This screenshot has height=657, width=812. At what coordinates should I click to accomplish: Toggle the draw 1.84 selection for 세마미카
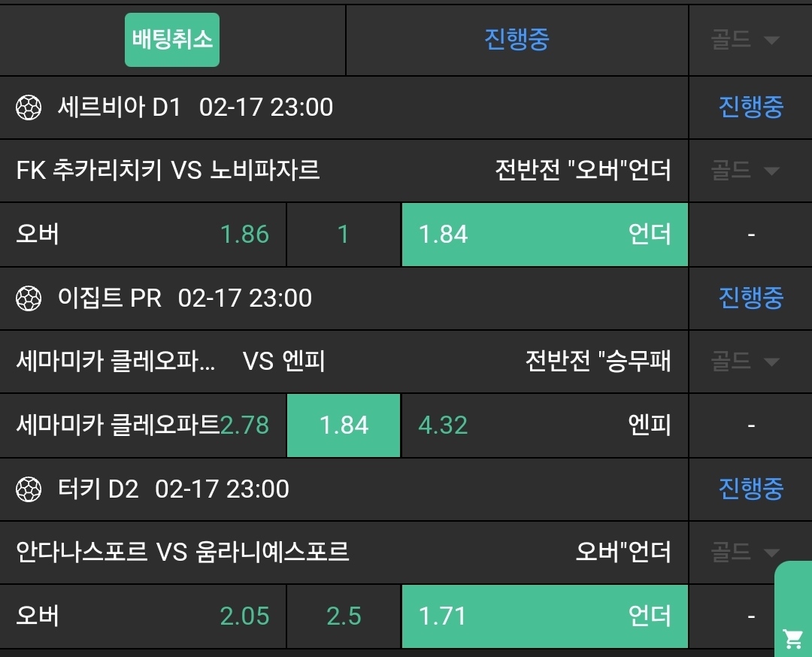pyautogui.click(x=344, y=425)
